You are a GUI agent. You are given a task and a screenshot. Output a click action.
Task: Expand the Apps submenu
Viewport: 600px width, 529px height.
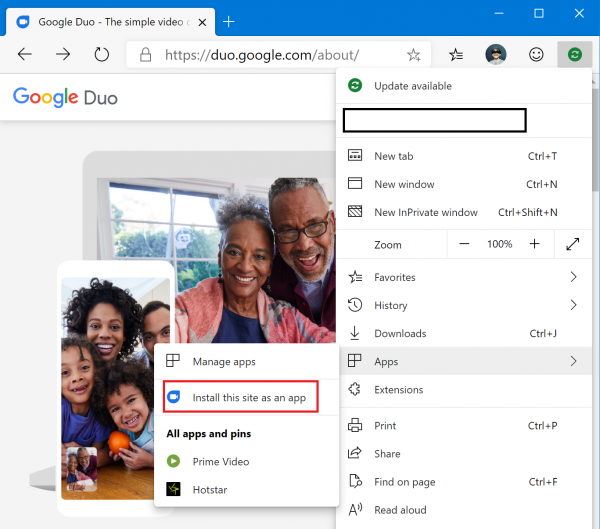tap(464, 361)
